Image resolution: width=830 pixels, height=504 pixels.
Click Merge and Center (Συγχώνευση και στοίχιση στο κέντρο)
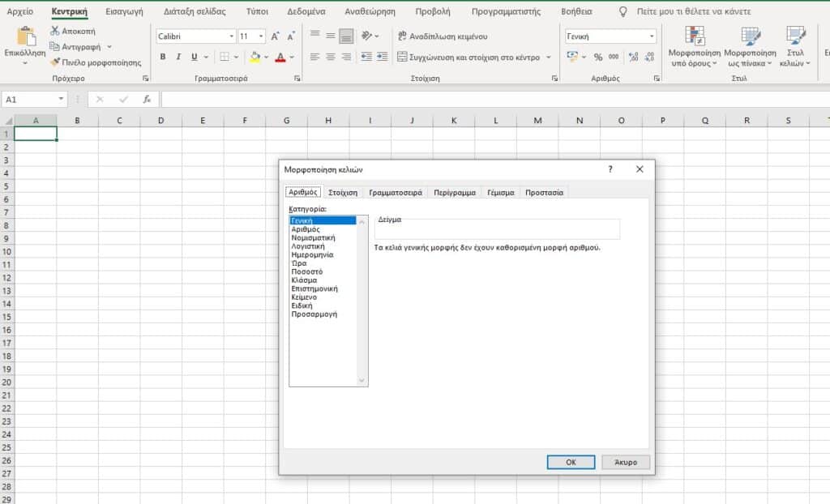(468, 57)
